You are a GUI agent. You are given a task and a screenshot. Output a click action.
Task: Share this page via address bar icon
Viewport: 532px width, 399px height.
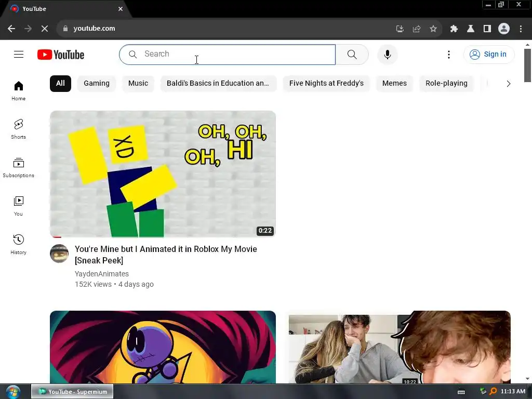click(x=417, y=29)
